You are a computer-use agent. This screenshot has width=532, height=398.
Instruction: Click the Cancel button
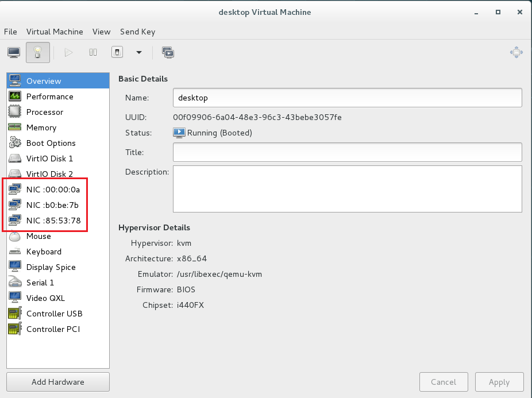[x=444, y=382]
